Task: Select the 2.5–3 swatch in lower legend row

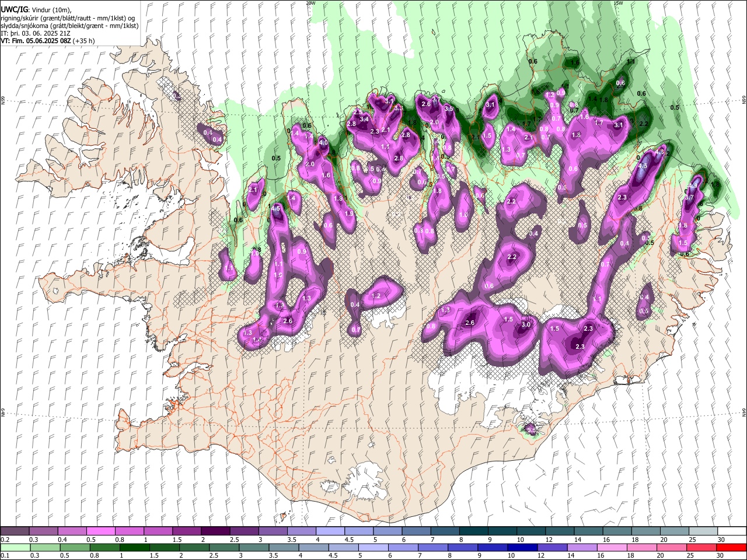Action: coord(224,547)
